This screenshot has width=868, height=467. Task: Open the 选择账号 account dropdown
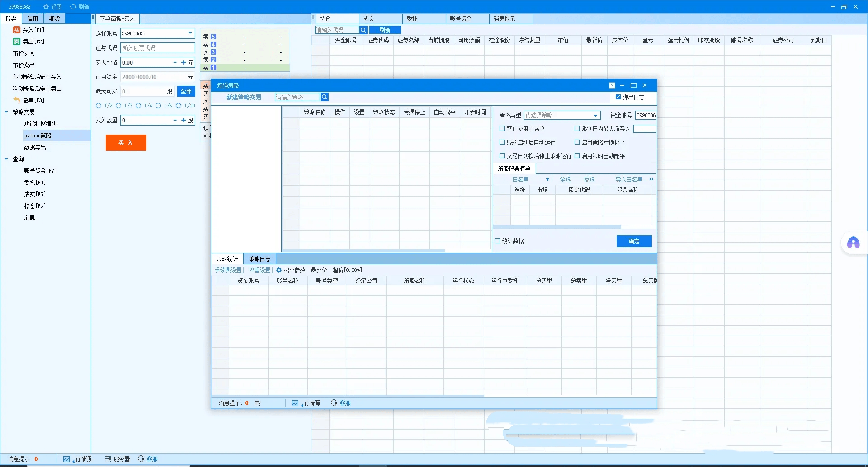click(190, 33)
